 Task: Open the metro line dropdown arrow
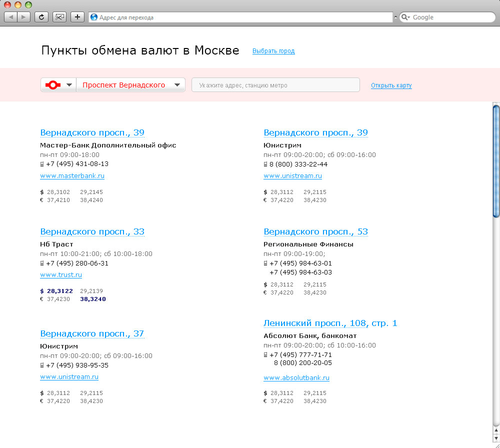click(x=69, y=85)
